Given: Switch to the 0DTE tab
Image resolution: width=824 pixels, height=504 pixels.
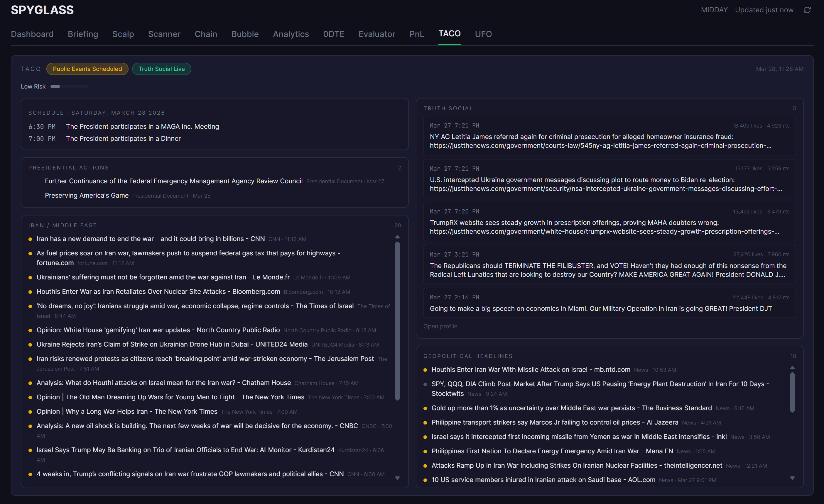Looking at the screenshot, I should [333, 34].
